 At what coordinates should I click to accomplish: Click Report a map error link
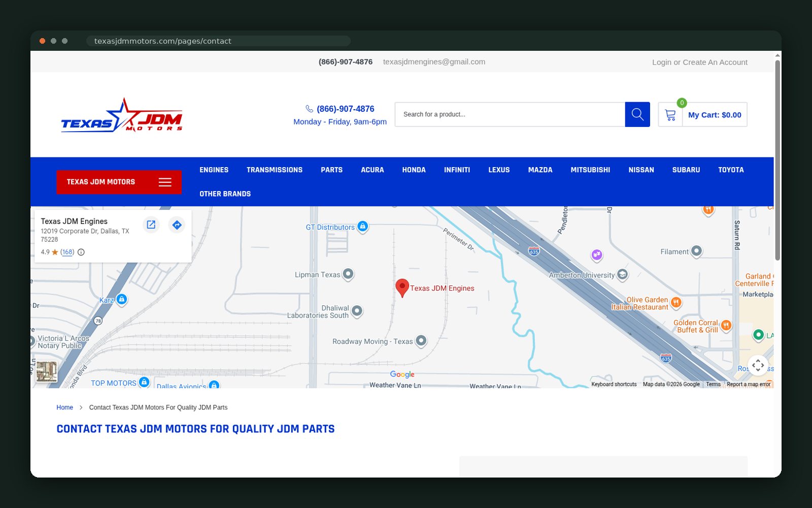tap(749, 384)
